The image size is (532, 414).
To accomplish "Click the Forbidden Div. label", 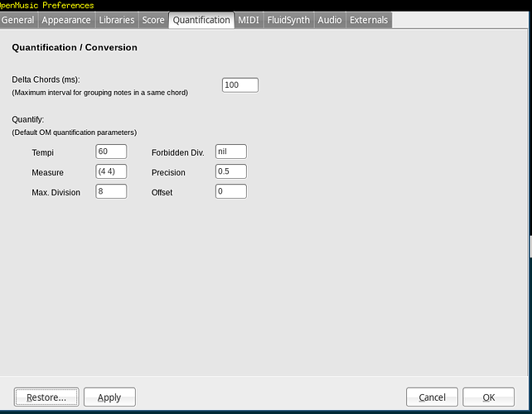I will (x=178, y=152).
